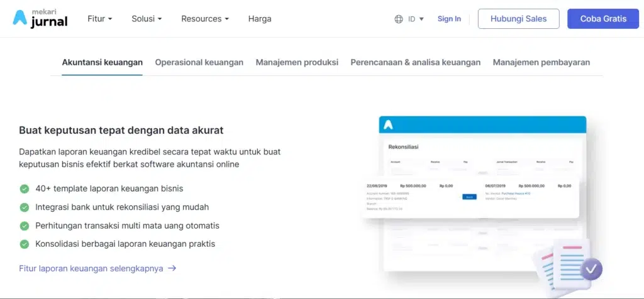Click the globe language icon
This screenshot has width=644, height=299.
(398, 19)
